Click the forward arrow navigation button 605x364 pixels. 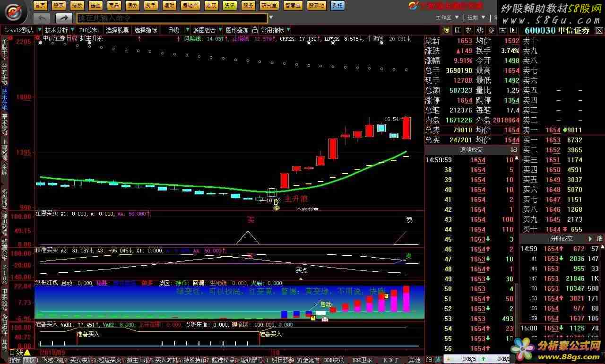coord(64,18)
